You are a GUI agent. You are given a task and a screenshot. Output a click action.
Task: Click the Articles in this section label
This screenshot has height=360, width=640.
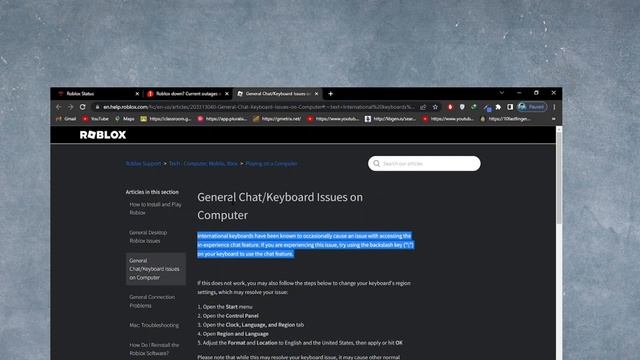(x=152, y=192)
